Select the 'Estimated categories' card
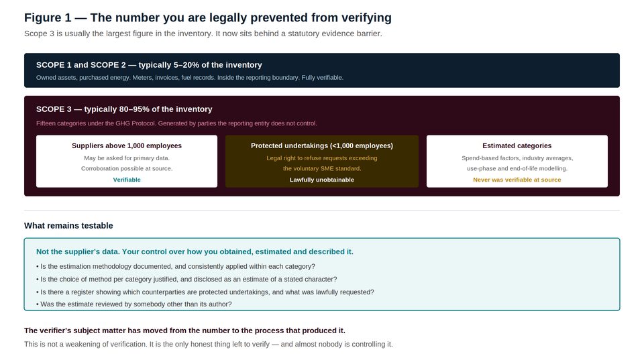644x362 pixels. click(x=517, y=162)
